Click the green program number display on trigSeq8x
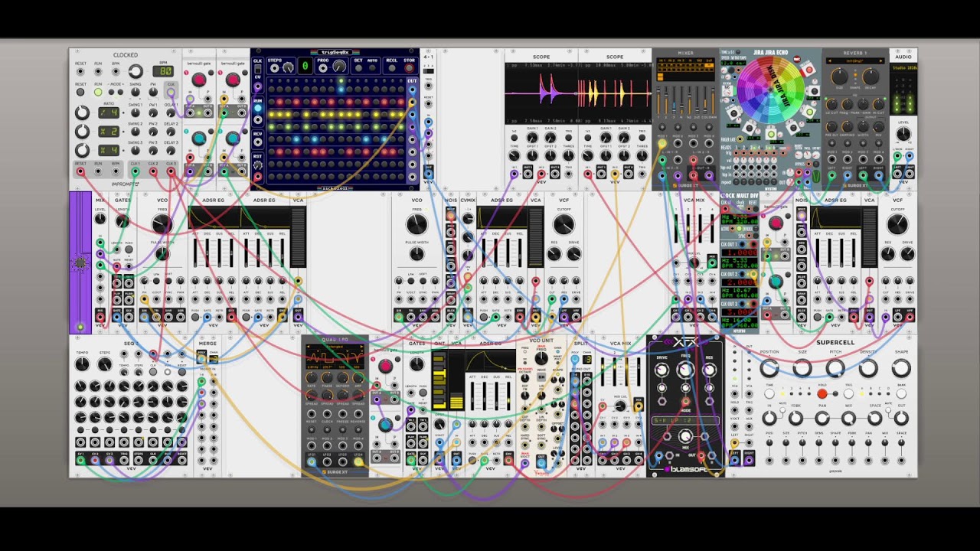This screenshot has height=551, width=980. pyautogui.click(x=305, y=66)
